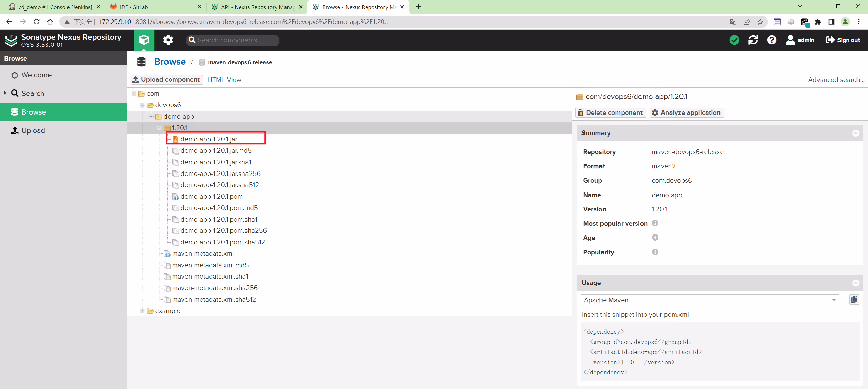Screen dimensions: 868x389
Task: Collapse the 1.20.1 version folder
Action: 159,128
